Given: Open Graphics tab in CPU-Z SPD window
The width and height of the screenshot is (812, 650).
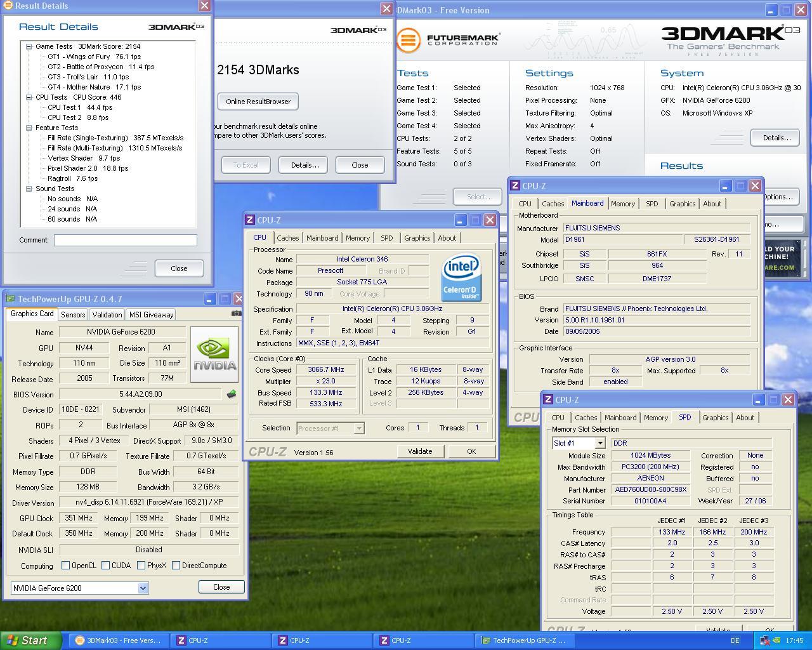Looking at the screenshot, I should 715,418.
